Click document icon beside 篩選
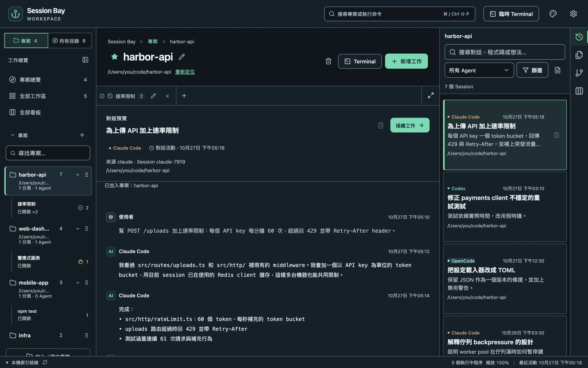This screenshot has height=368, width=588. pos(558,70)
